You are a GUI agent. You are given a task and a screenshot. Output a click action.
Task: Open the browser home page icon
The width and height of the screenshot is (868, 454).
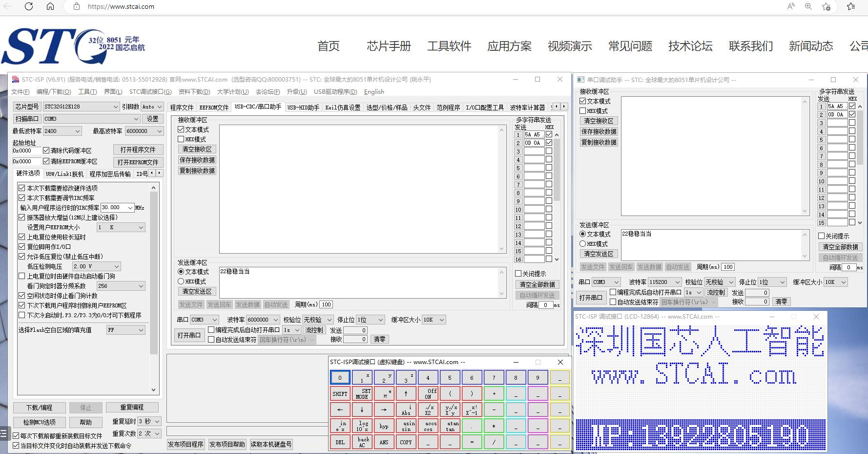[x=50, y=6]
